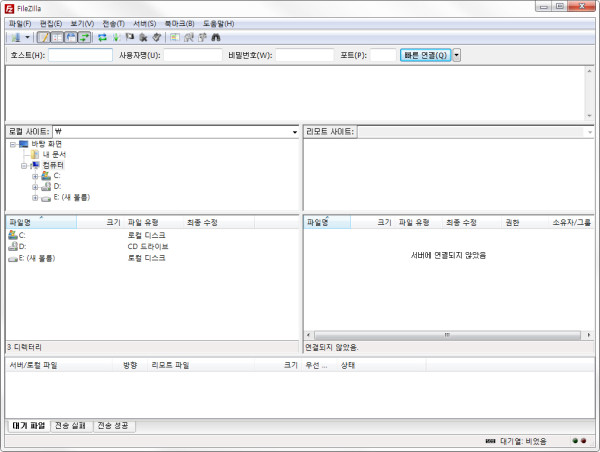Open the 서버(S) menu
Image resolution: width=600 pixels, height=452 pixels.
pyautogui.click(x=144, y=22)
